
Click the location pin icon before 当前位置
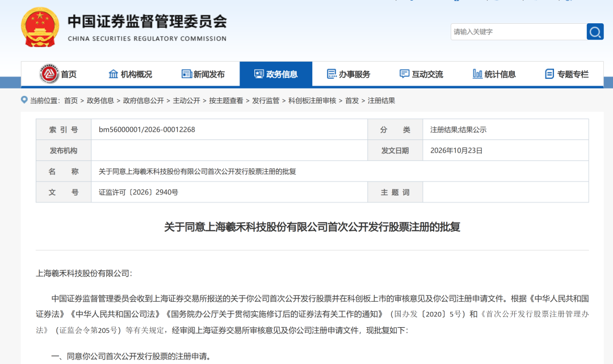pos(24,100)
